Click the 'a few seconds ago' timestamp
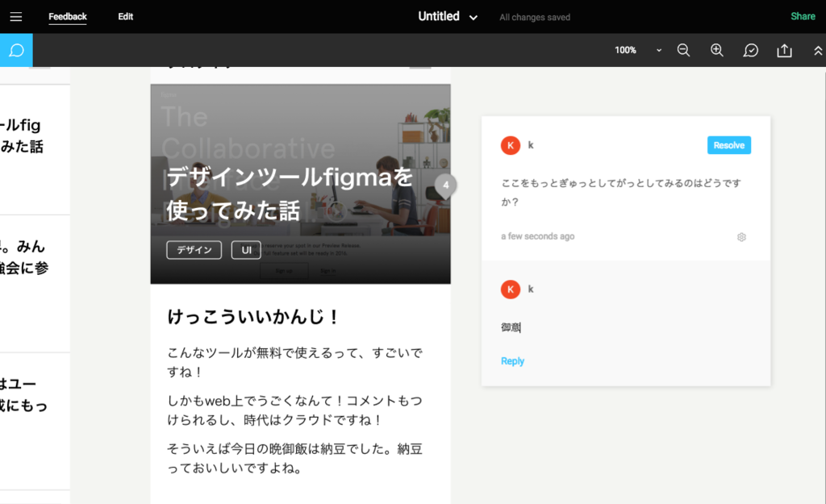 537,236
